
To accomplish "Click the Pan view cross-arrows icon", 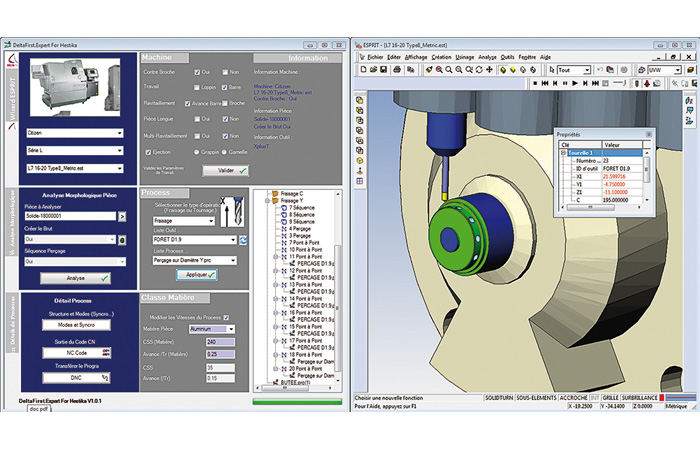I will (489, 70).
